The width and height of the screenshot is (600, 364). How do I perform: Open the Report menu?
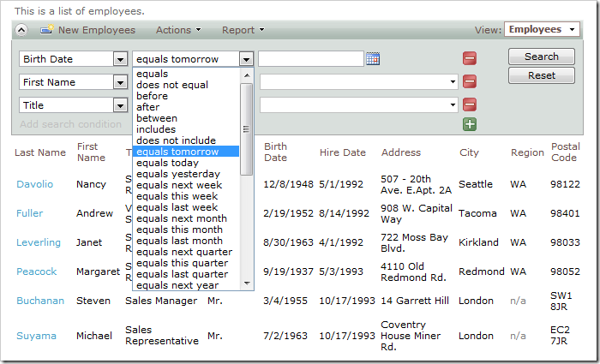click(x=243, y=30)
